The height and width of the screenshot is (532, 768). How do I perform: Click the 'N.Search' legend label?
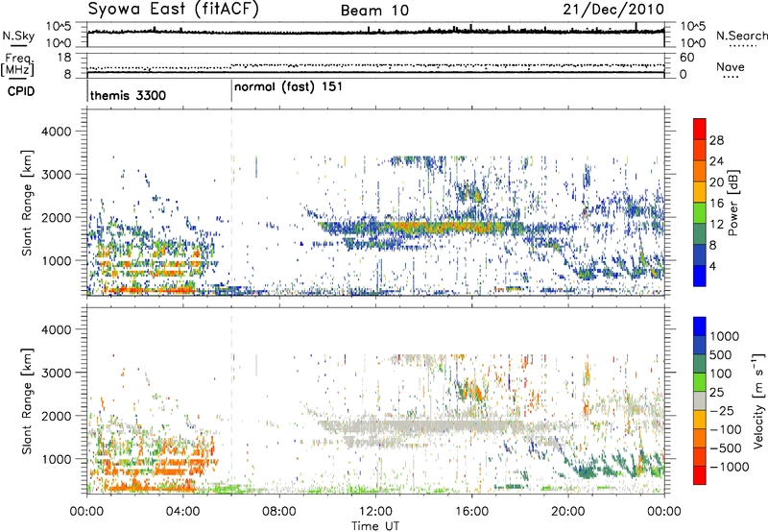pyautogui.click(x=741, y=36)
